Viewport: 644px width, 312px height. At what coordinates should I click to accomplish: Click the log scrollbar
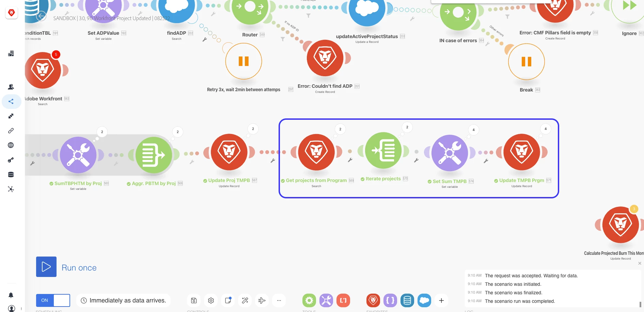pos(640,304)
